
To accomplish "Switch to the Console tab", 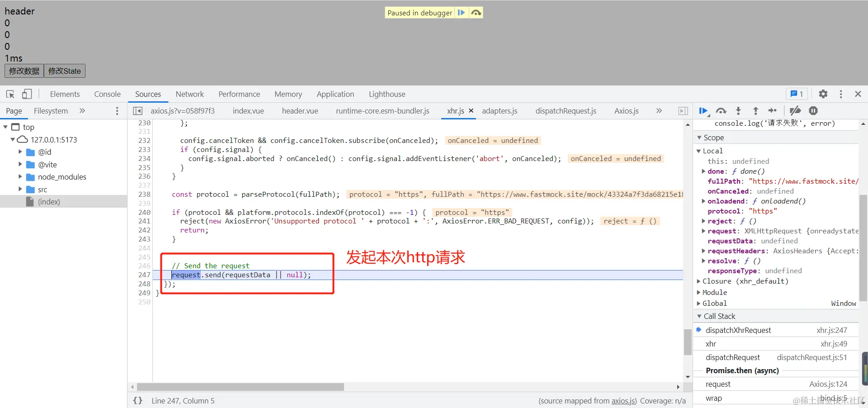I will pos(107,94).
